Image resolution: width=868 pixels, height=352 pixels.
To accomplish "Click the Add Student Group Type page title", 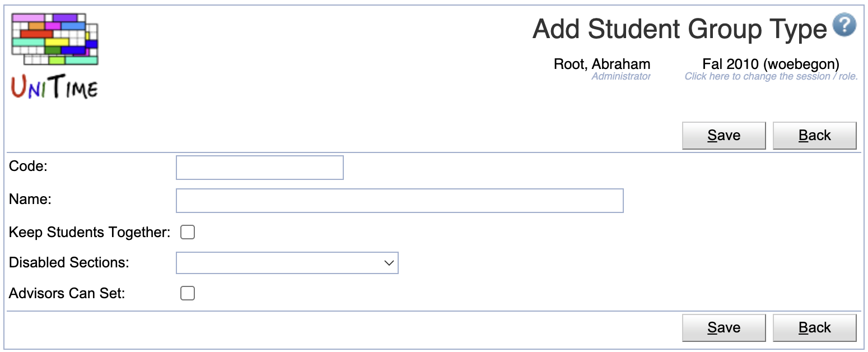I will pyautogui.click(x=680, y=29).
